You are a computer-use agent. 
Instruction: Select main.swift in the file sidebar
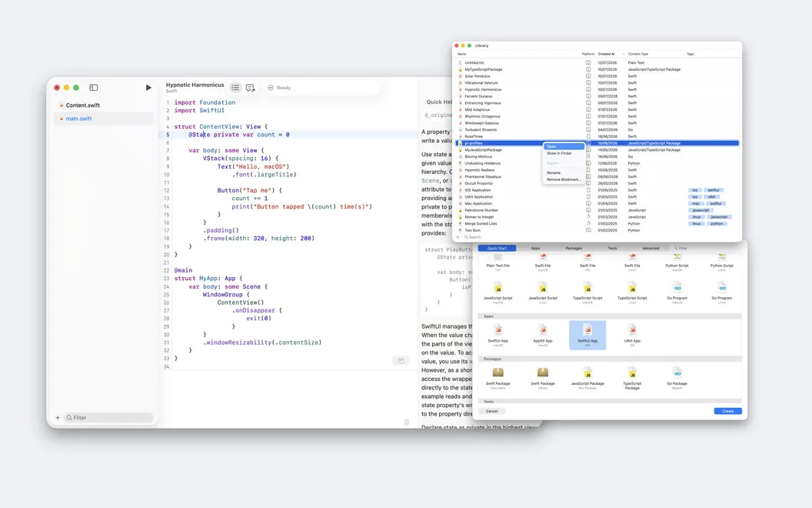(x=104, y=119)
